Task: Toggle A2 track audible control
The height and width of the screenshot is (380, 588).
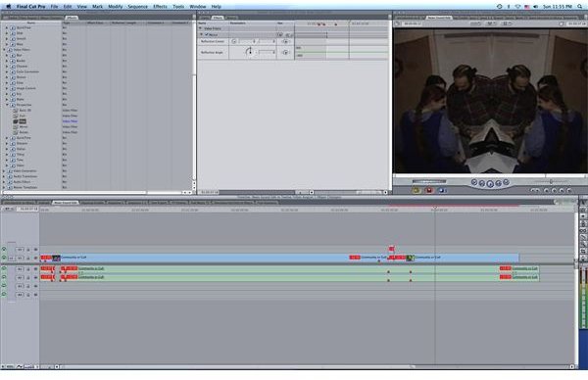Action: click(x=4, y=277)
